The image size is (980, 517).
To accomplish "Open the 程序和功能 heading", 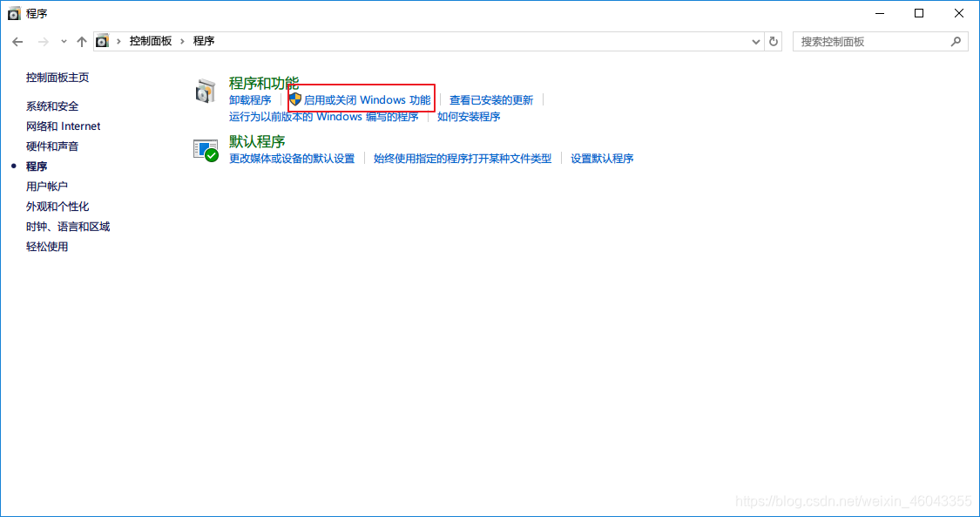I will [x=264, y=83].
